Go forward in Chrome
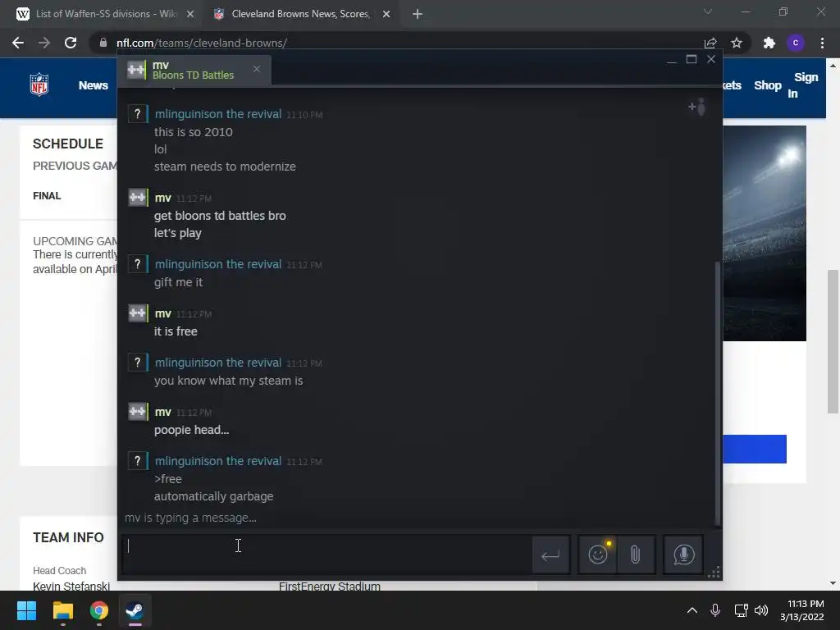This screenshot has height=630, width=840. click(x=44, y=43)
